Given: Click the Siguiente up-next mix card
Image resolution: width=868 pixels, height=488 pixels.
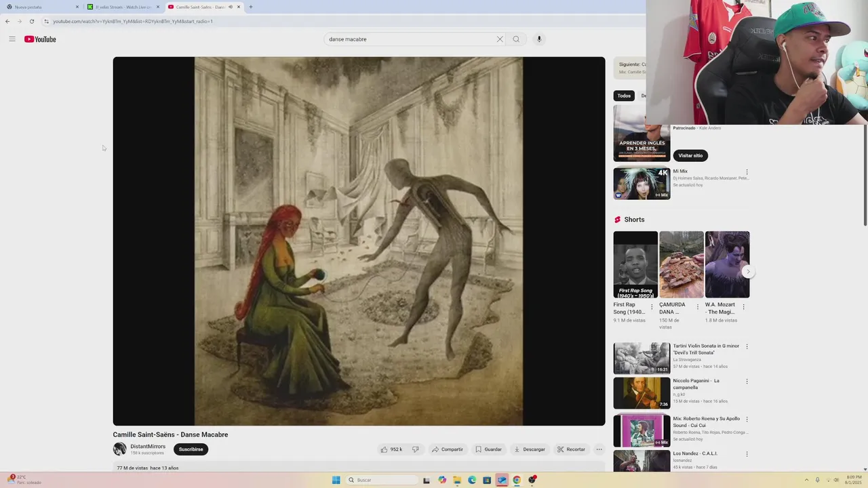Looking at the screenshot, I should click(630, 68).
